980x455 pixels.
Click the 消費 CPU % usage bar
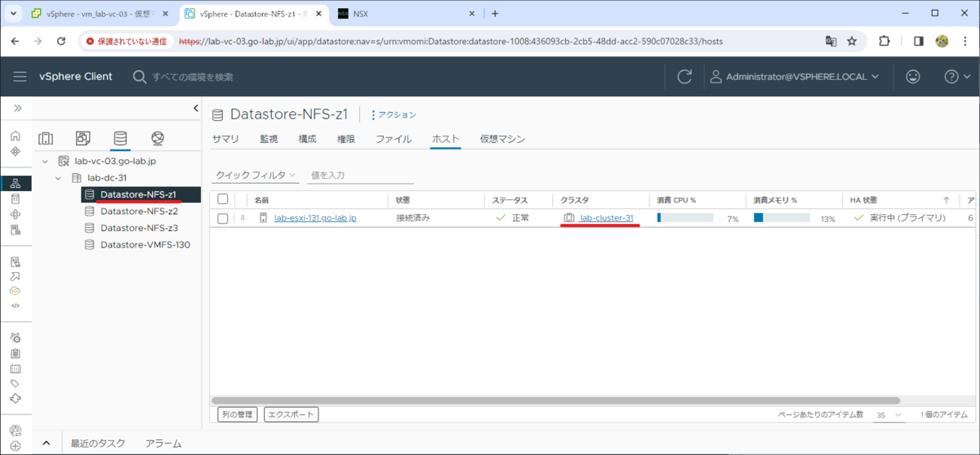click(685, 218)
